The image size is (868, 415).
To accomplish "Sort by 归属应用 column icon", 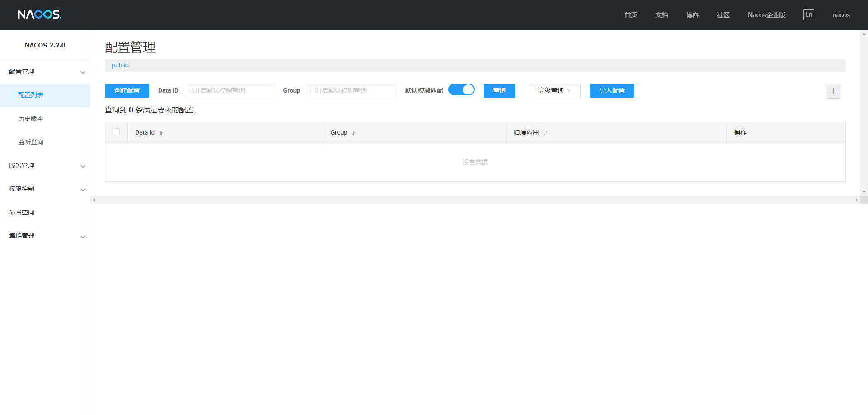I will click(545, 133).
